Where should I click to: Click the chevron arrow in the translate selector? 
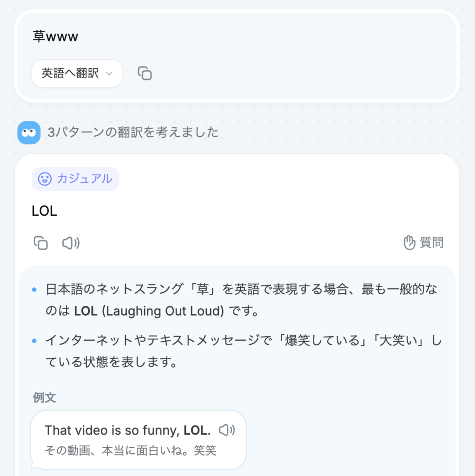(x=109, y=73)
